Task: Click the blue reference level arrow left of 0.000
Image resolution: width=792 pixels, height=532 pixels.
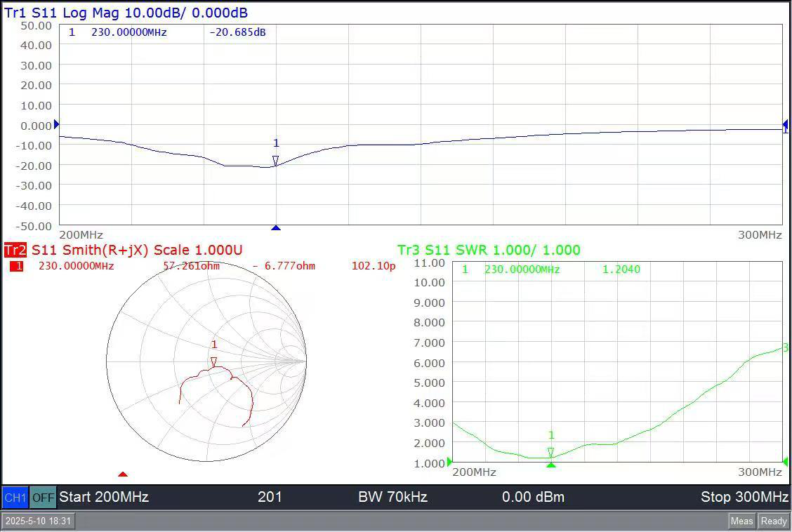Action: pyautogui.click(x=57, y=124)
